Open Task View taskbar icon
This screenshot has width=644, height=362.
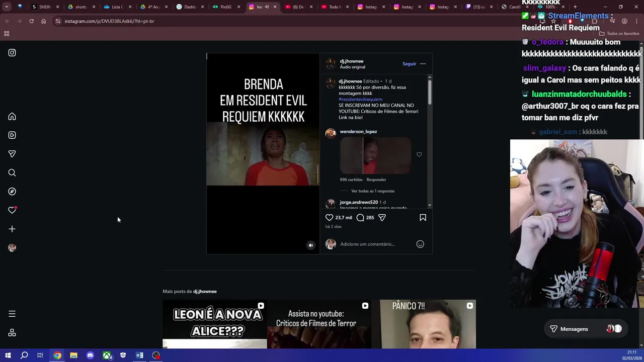click(40, 355)
